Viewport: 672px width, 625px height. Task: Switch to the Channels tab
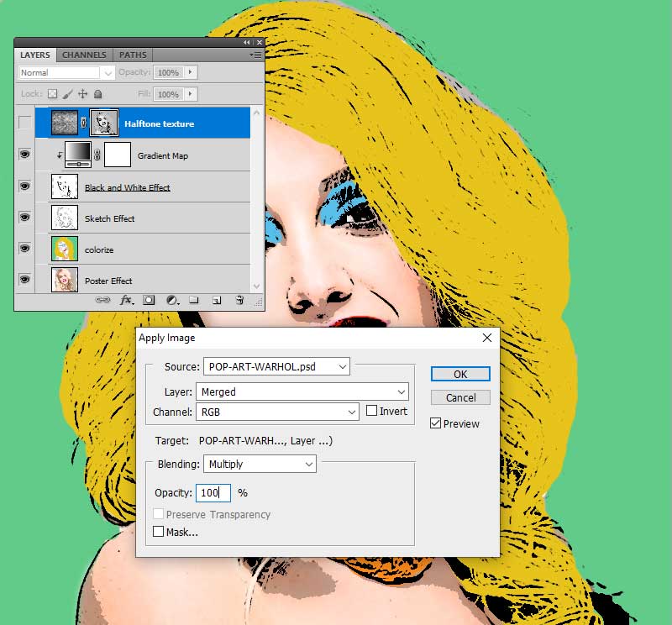[x=84, y=55]
